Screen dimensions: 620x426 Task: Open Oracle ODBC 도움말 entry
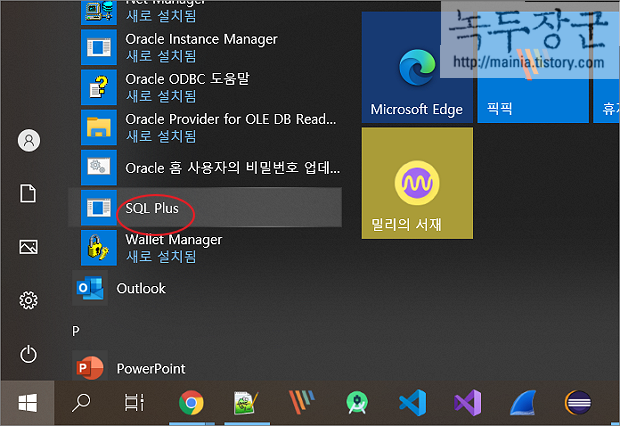point(205,87)
